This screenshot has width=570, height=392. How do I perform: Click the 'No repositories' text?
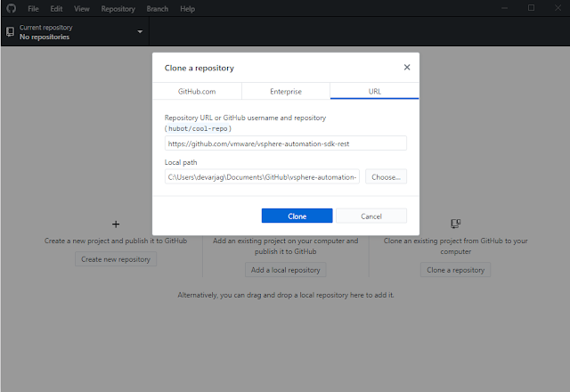[x=45, y=37]
